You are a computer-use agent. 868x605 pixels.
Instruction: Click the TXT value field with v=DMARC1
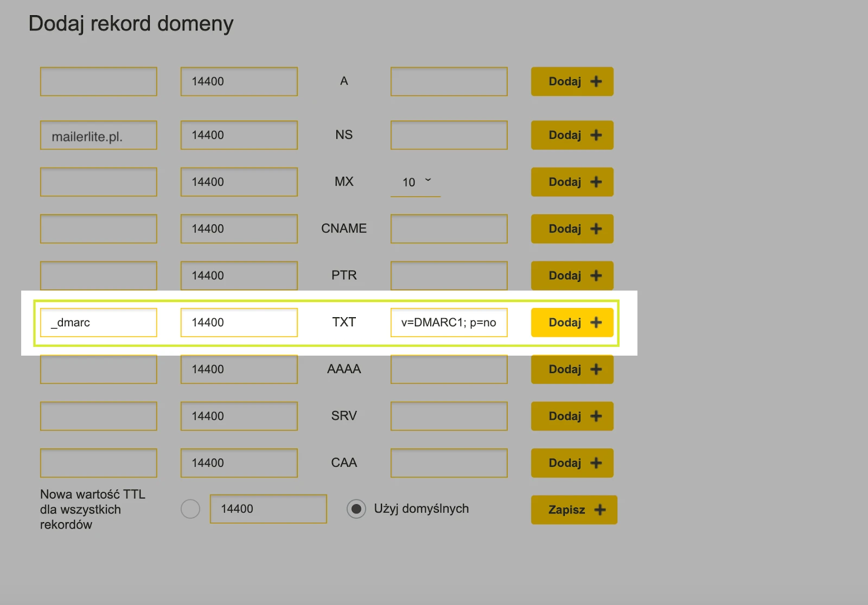coord(449,323)
